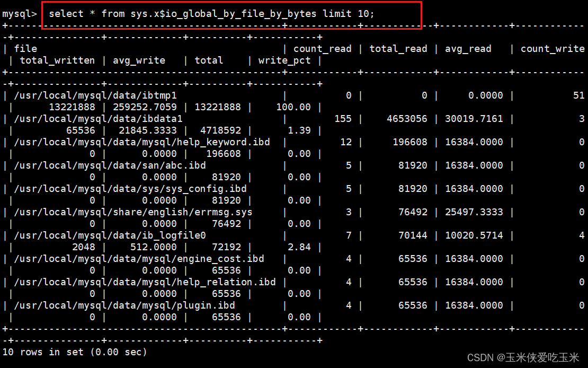Click the avg_read column header
This screenshot has width=588, height=368.
tap(468, 48)
